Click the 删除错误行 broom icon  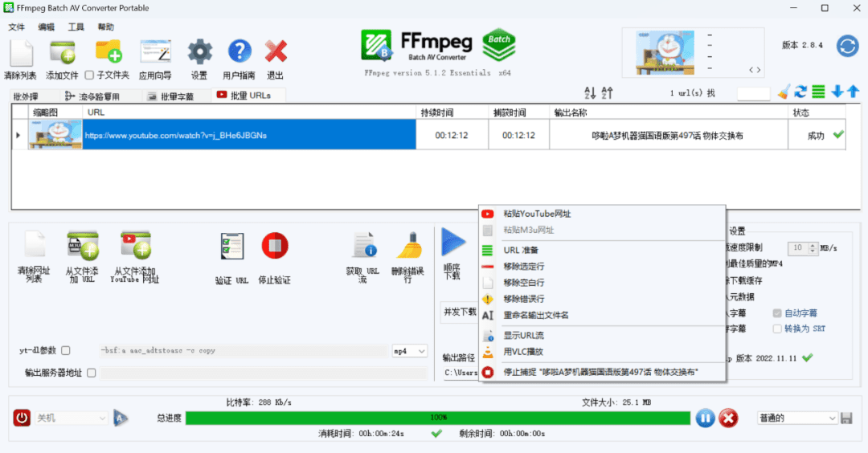coord(407,246)
